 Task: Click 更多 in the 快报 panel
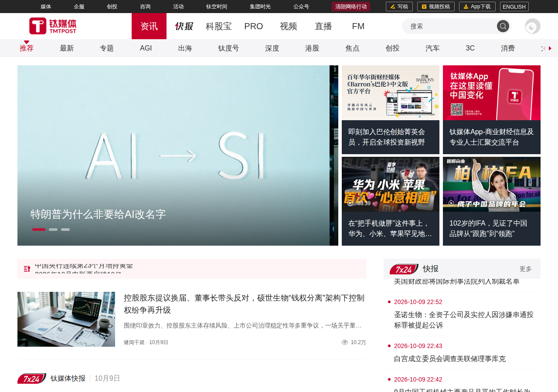[x=526, y=269]
